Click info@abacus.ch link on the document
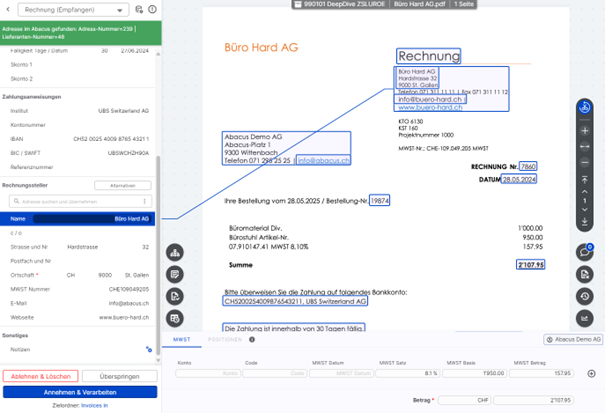Screen dimensions: 605x413 pos(324,160)
